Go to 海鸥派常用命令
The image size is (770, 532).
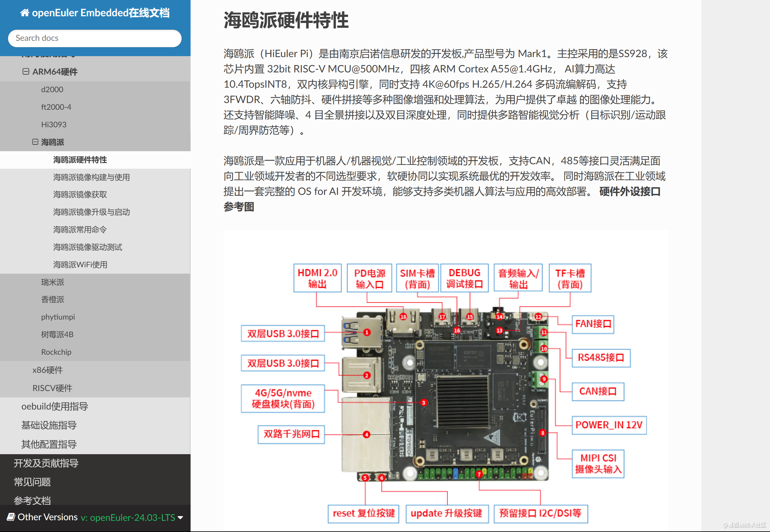80,230
